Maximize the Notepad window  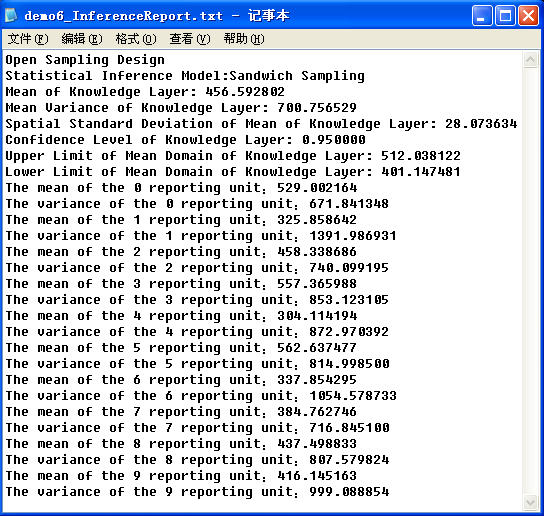coord(505,16)
